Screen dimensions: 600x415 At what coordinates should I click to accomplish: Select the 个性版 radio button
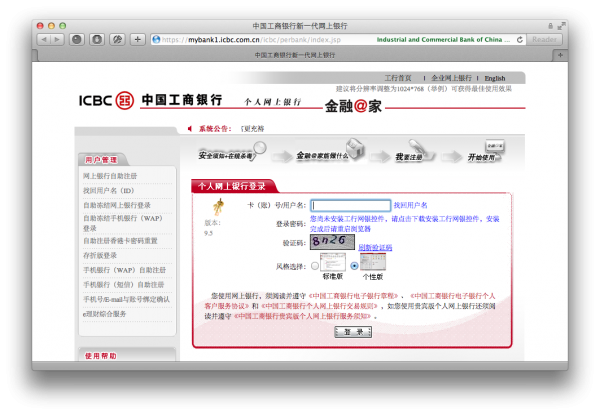click(354, 265)
